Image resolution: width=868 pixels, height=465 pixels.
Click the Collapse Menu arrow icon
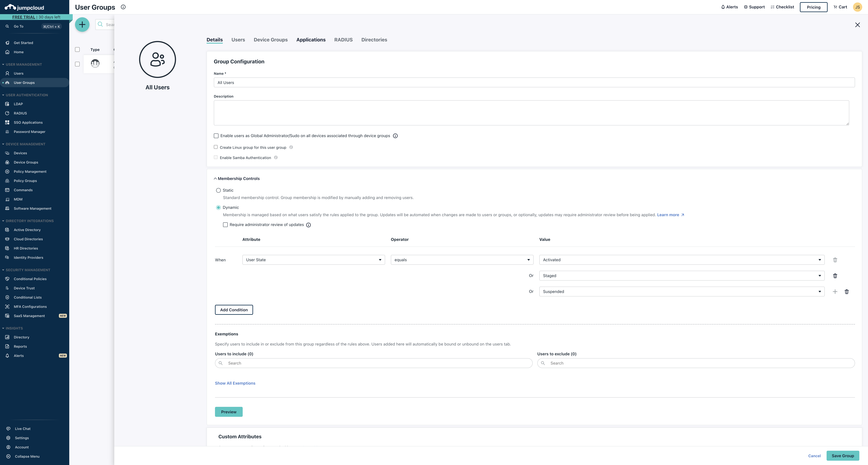coord(8,457)
